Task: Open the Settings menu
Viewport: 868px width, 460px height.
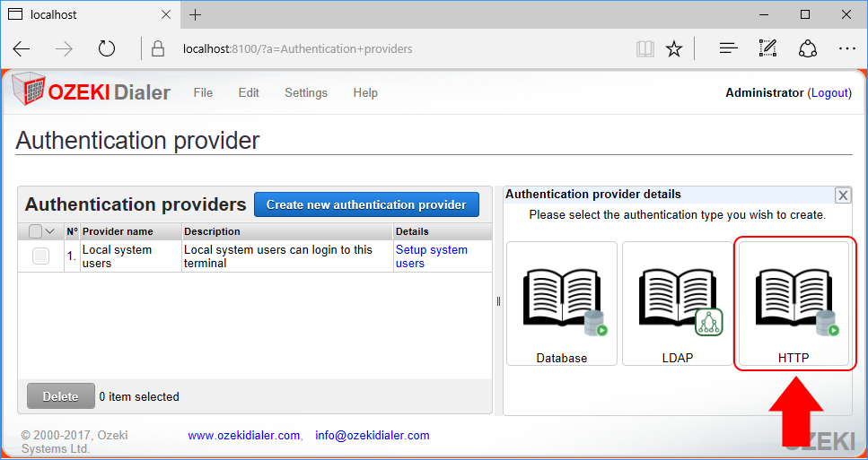Action: click(306, 92)
